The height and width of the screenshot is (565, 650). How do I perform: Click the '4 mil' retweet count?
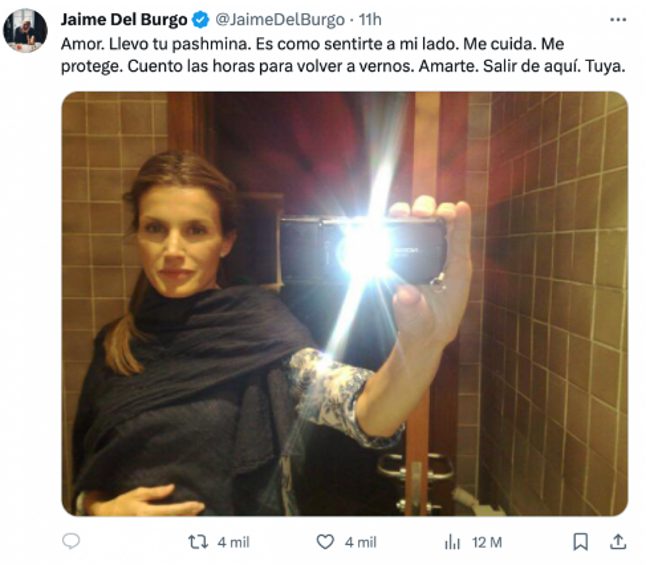coord(233,542)
